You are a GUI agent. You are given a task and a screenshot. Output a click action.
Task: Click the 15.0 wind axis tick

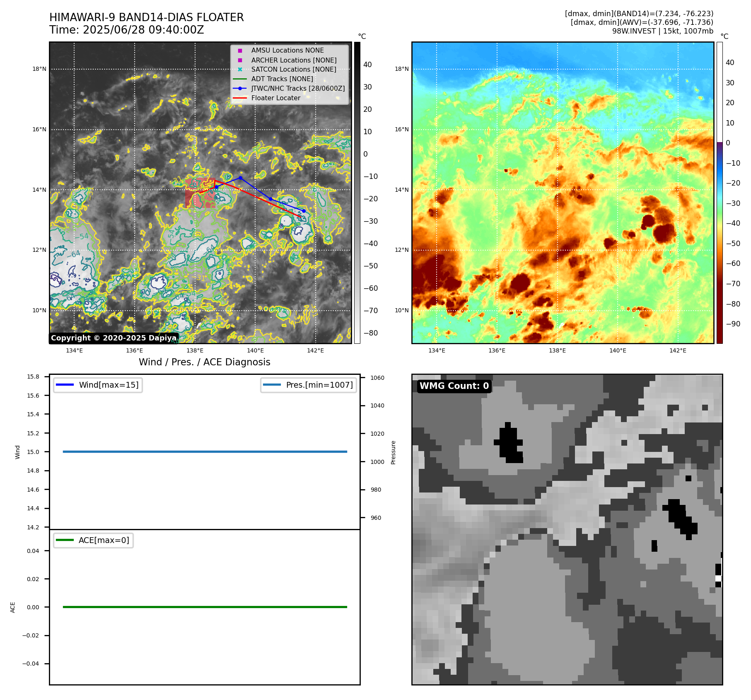(x=33, y=452)
